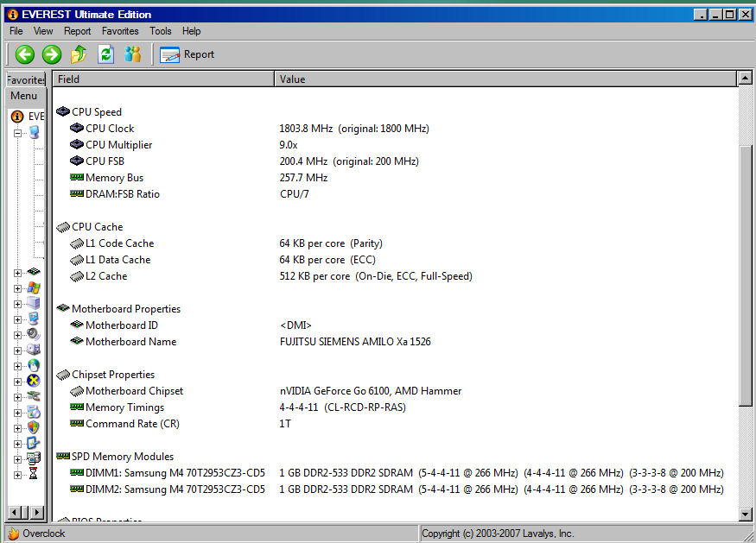756x543 pixels.
Task: Click the vertical scrollbar down arrow
Action: click(x=745, y=515)
